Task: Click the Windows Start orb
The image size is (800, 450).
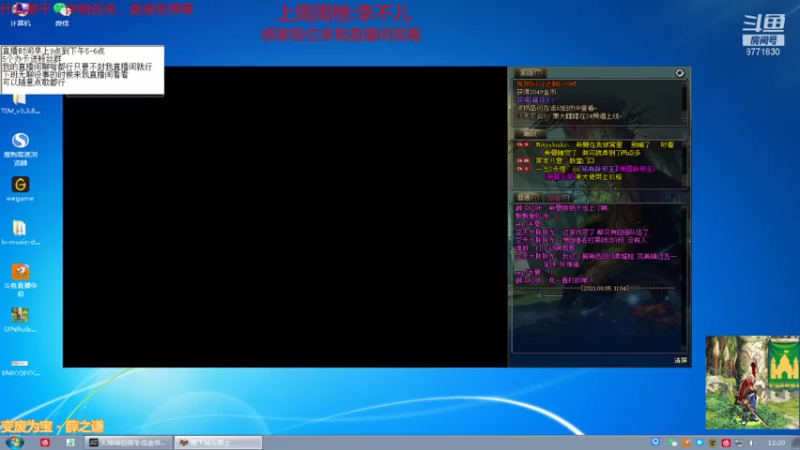Action: 15,442
